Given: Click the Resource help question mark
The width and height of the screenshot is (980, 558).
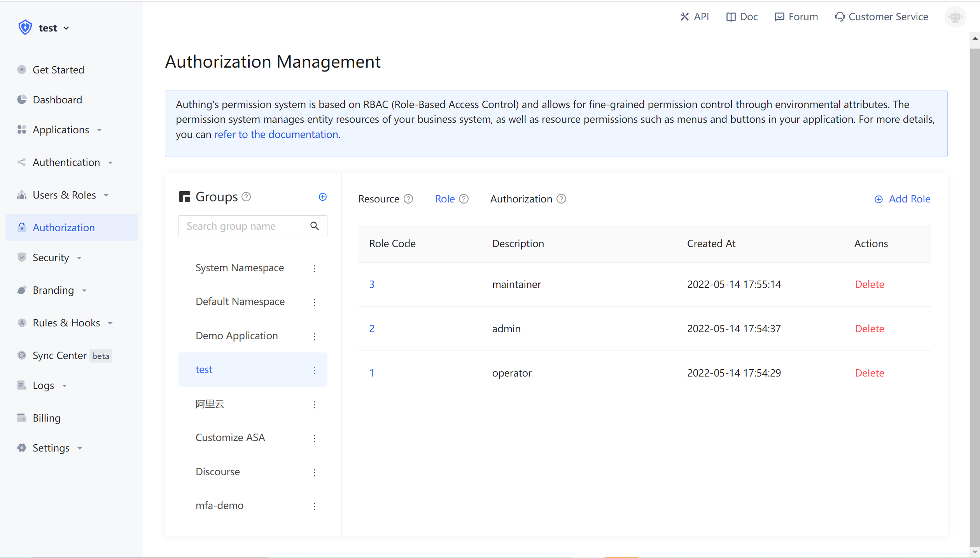Looking at the screenshot, I should [408, 199].
